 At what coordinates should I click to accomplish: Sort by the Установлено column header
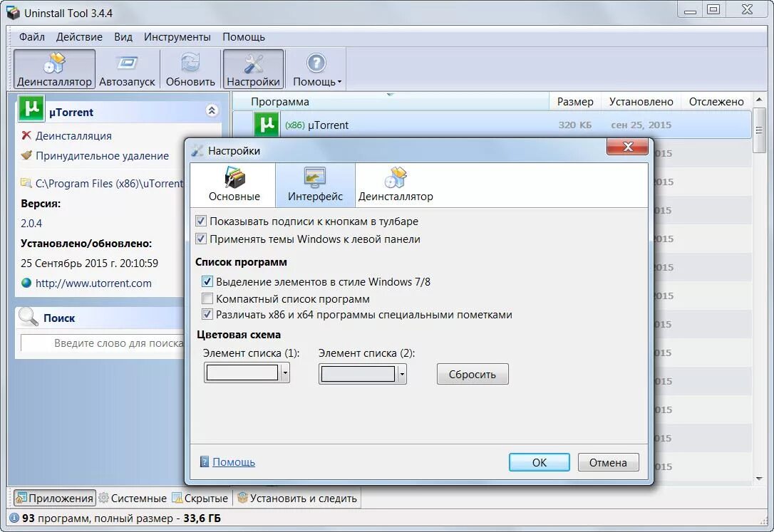coord(641,102)
